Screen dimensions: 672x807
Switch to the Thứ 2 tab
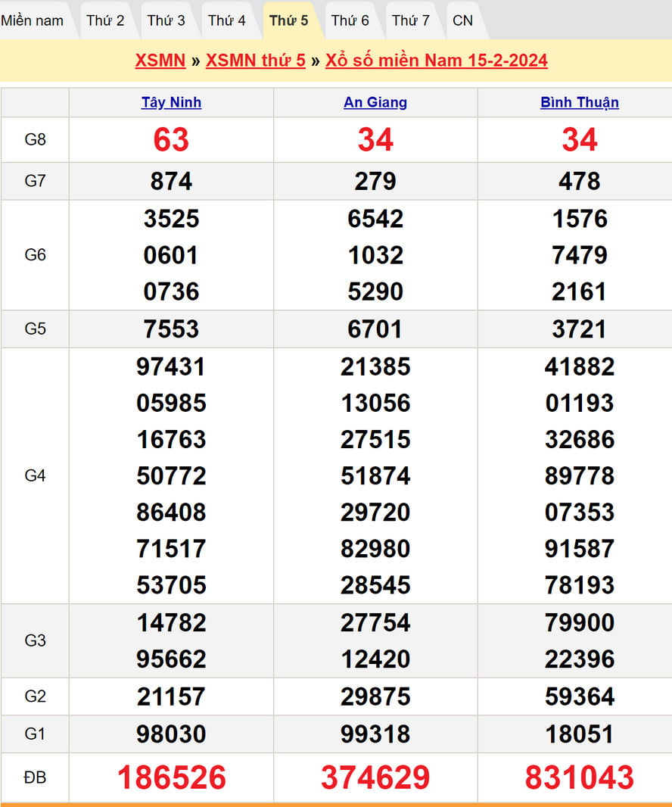click(x=105, y=20)
